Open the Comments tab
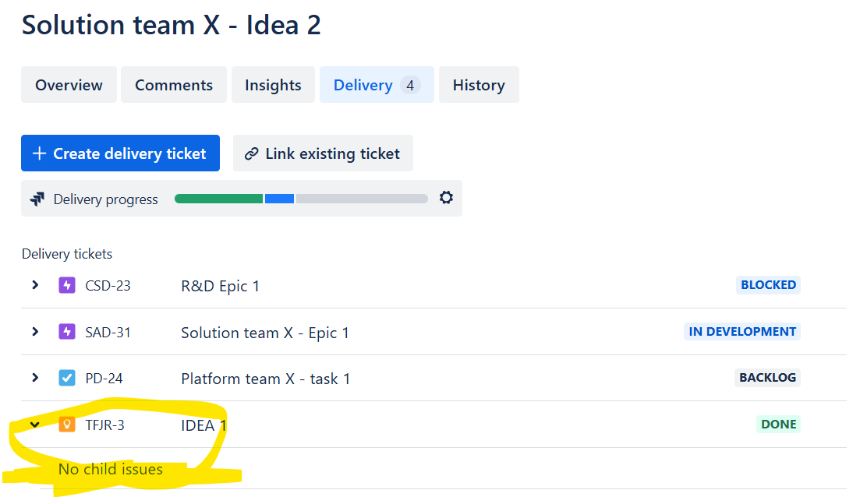This screenshot has width=860, height=504. point(174,85)
